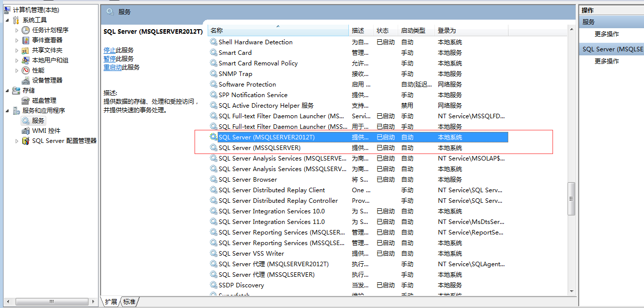Viewport: 644px width, 308px height.
Task: Click gear icon of SNMP Trap
Action: (214, 74)
